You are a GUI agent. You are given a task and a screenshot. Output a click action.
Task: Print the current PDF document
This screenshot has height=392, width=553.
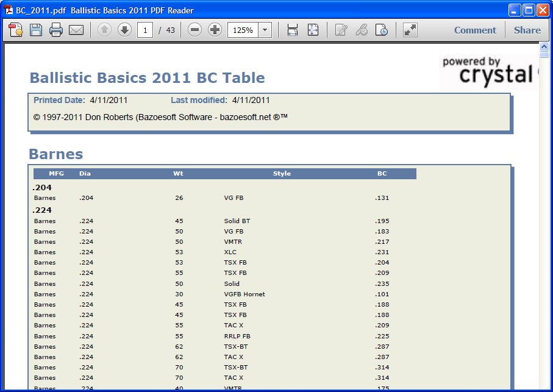pos(55,29)
